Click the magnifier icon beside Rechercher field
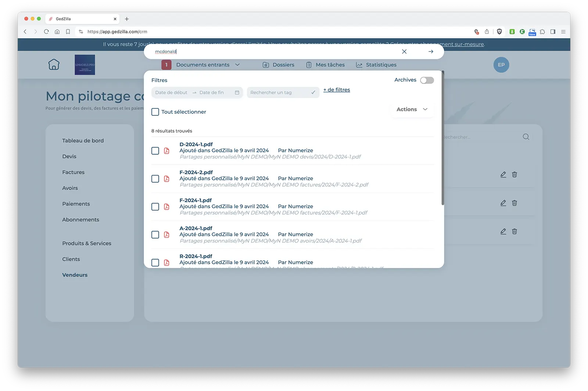 coord(526,137)
